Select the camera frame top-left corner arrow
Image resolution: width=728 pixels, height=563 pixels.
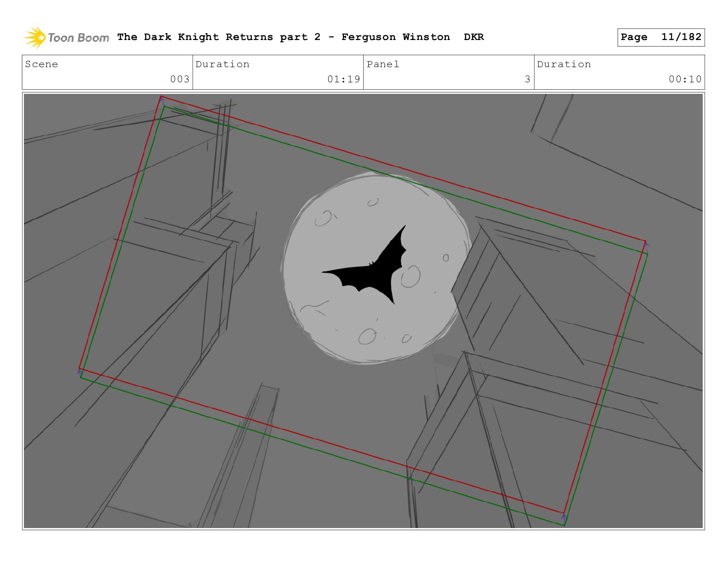[162, 100]
